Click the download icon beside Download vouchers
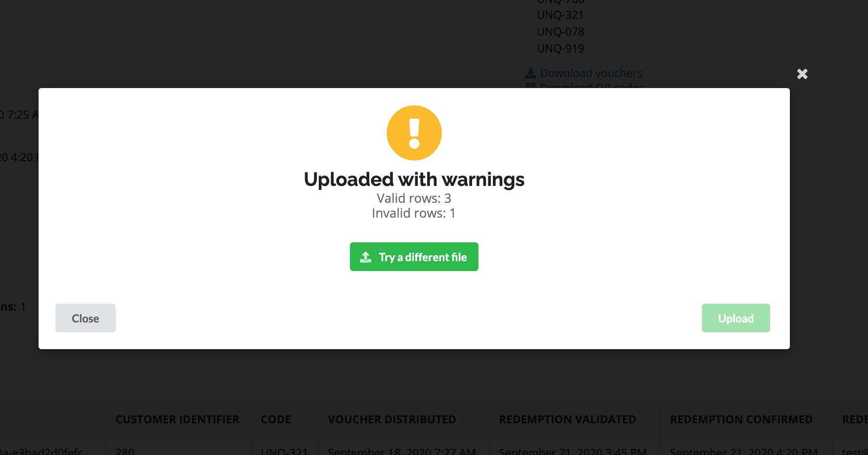The height and width of the screenshot is (455, 868). [530, 73]
